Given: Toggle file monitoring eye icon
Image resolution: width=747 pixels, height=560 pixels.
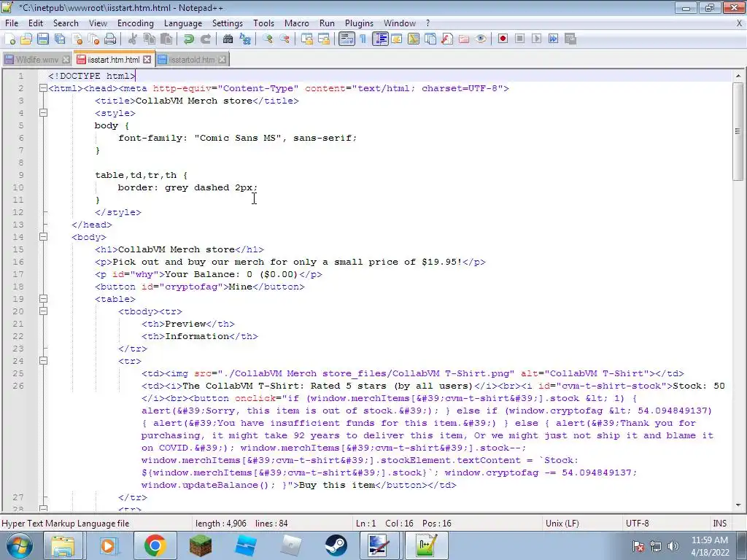Looking at the screenshot, I should coord(481,39).
